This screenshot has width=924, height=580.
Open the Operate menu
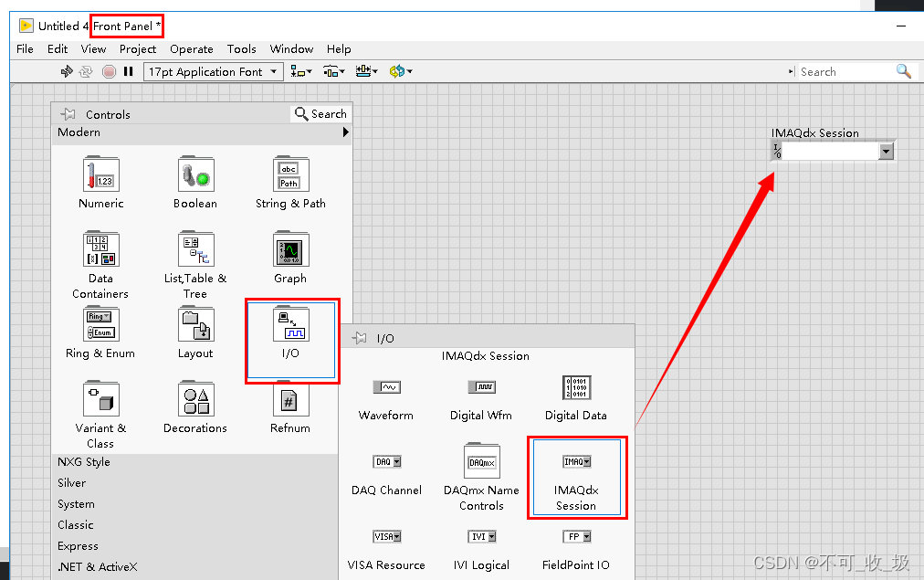[x=192, y=49]
